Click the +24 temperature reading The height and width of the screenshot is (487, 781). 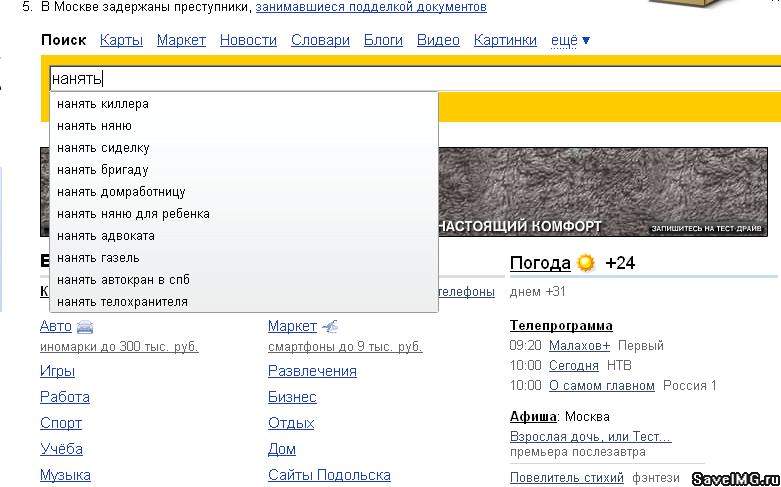pyautogui.click(x=620, y=262)
